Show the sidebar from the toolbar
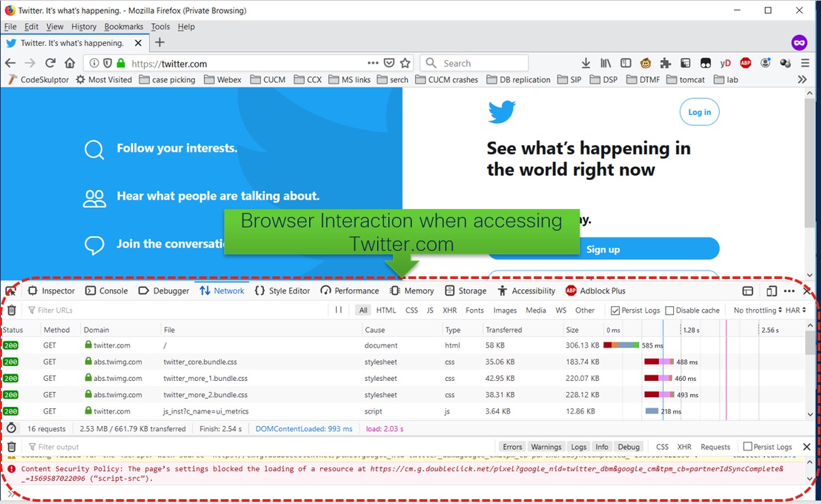The image size is (821, 504). [625, 63]
